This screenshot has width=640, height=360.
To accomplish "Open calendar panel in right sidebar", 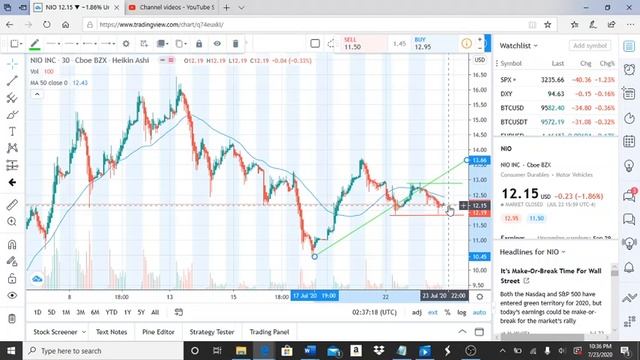I will coord(629,142).
